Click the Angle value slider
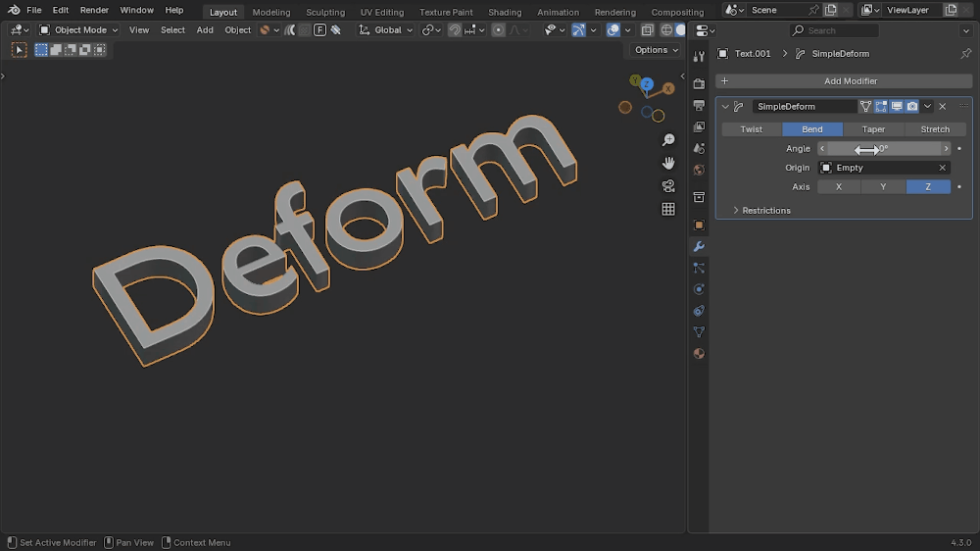The width and height of the screenshot is (980, 551). 884,149
